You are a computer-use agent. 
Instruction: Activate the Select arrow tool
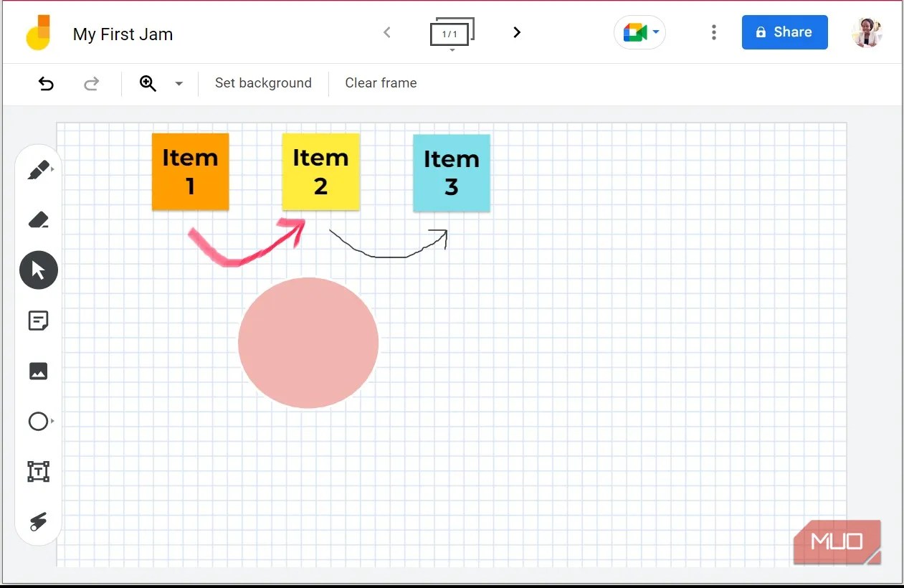coord(38,270)
